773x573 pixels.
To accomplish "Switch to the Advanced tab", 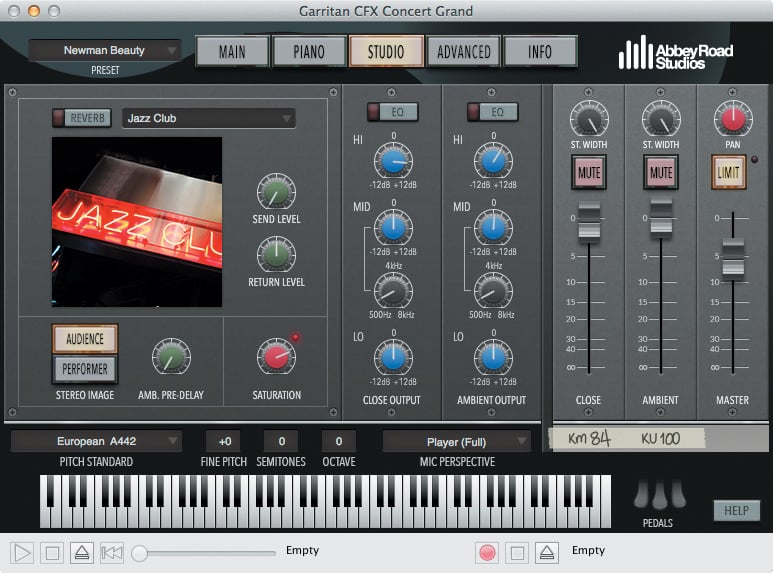I will pos(463,52).
